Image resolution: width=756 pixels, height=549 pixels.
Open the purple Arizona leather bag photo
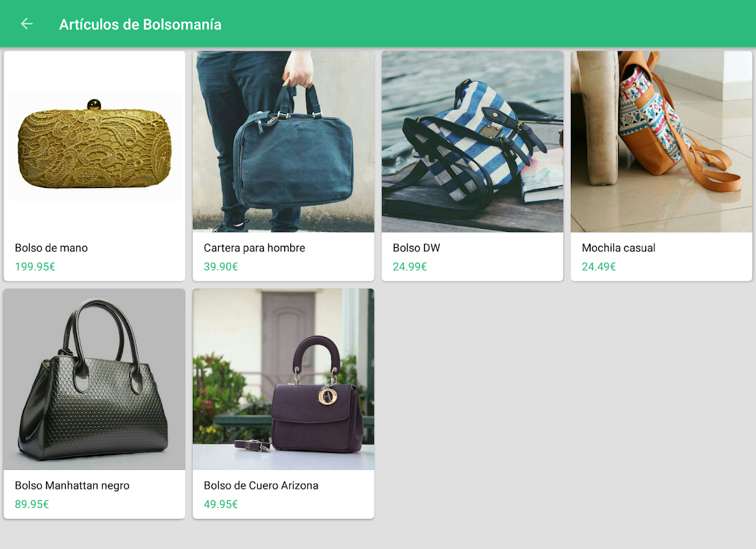tap(283, 379)
